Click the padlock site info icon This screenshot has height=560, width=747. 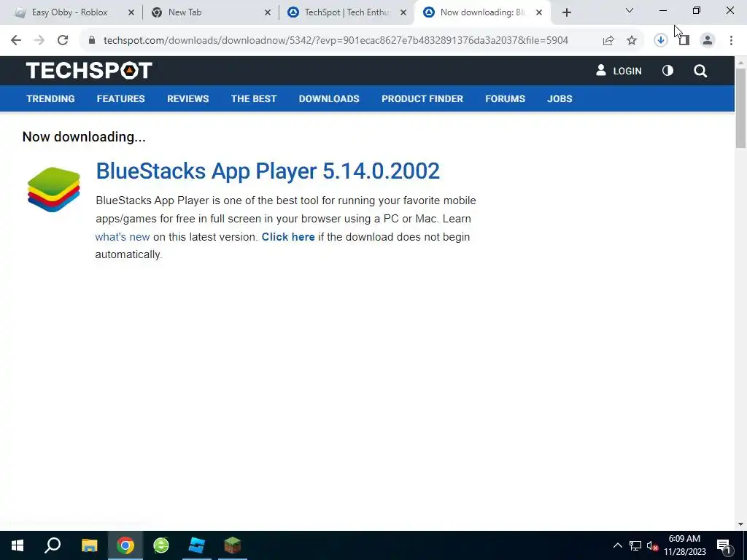click(x=92, y=41)
